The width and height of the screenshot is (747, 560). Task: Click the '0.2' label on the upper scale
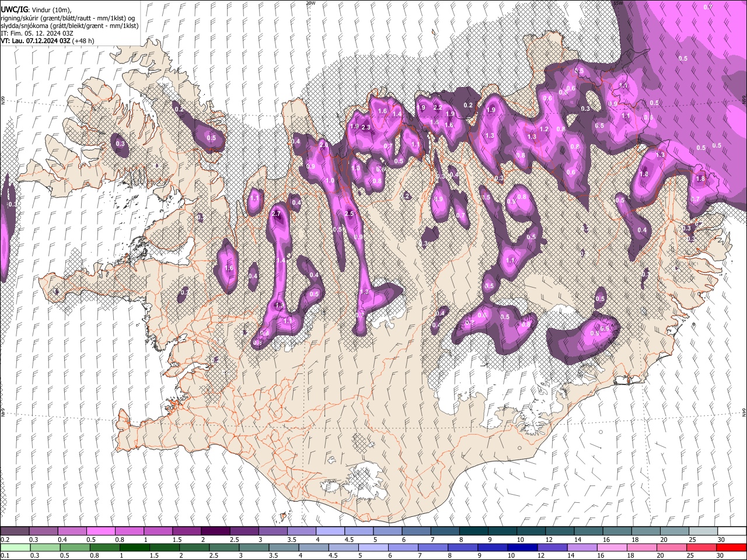pyautogui.click(x=5, y=540)
